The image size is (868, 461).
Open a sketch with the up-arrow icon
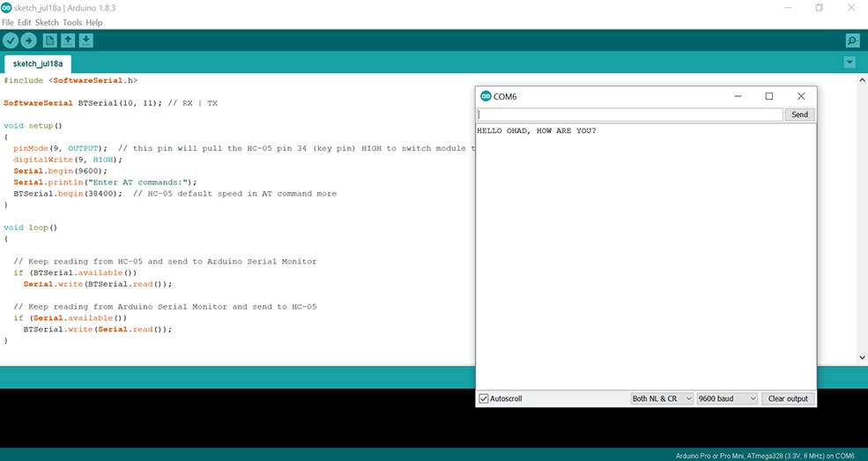tap(68, 41)
